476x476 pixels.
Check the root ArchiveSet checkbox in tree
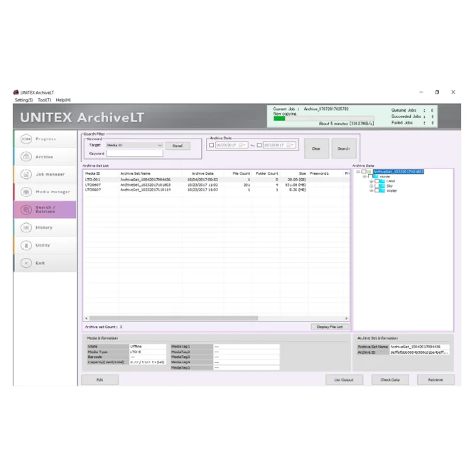[x=364, y=172]
